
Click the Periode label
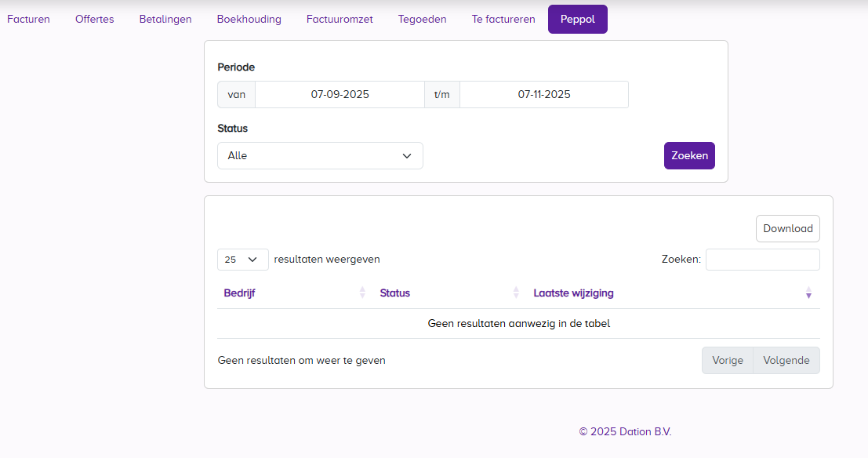pos(236,67)
